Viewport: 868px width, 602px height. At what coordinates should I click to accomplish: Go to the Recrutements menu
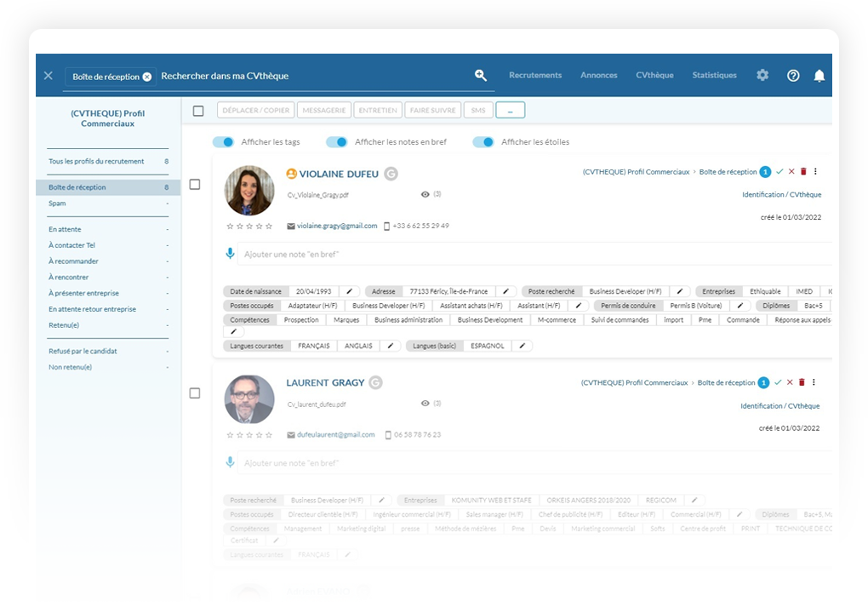[x=535, y=76]
